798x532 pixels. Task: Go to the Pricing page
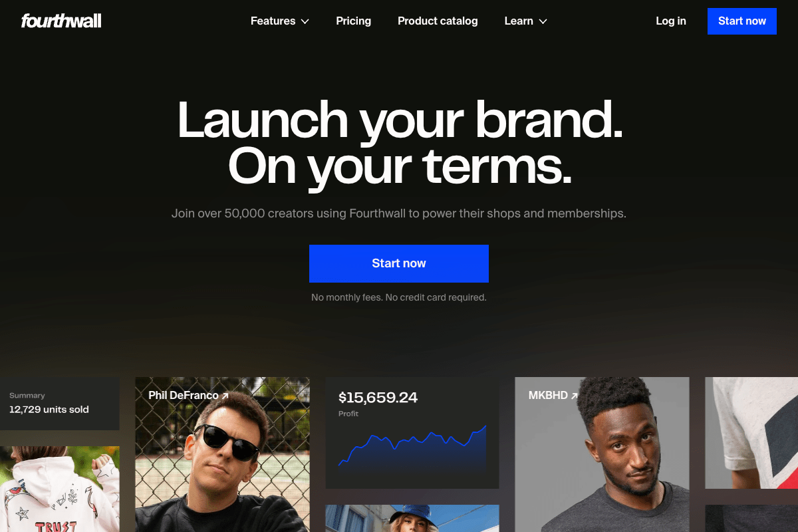pos(354,21)
